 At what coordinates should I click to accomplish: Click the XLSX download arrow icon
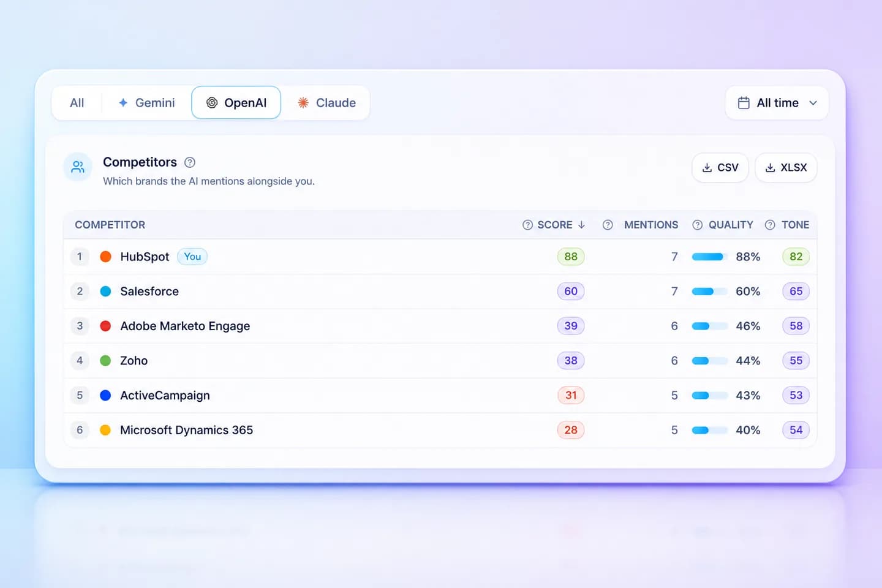click(771, 168)
